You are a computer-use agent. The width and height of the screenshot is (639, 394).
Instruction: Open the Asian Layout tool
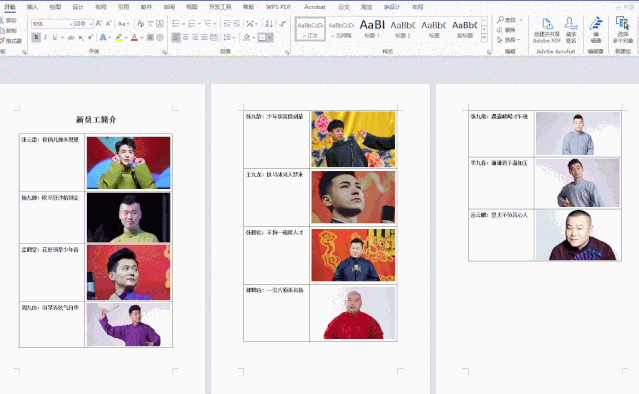(250, 24)
